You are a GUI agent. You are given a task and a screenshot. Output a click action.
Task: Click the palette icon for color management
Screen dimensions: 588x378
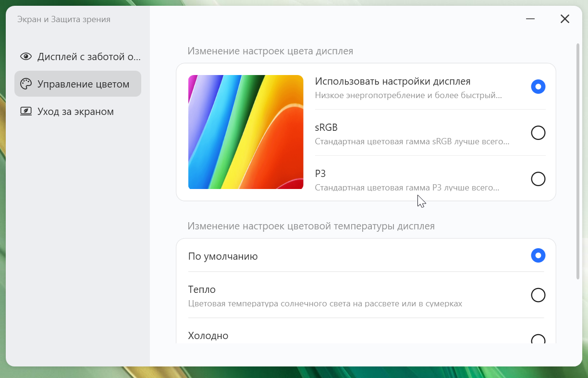(x=25, y=84)
